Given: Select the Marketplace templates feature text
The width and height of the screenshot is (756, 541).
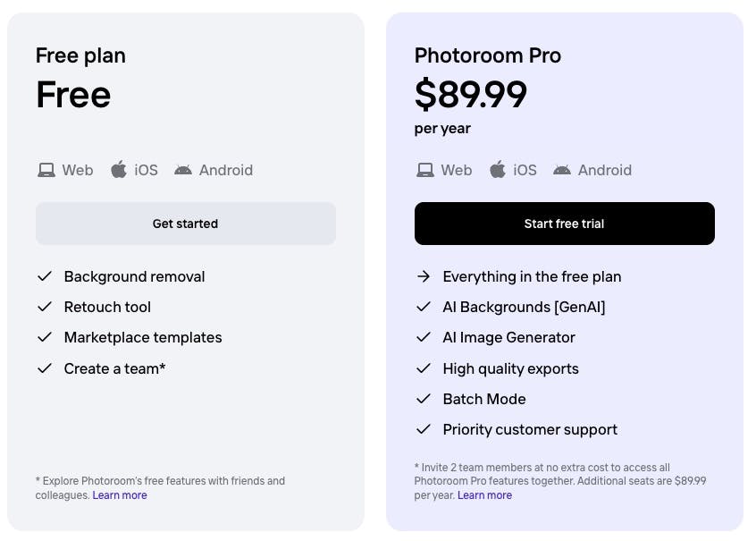Looking at the screenshot, I should pyautogui.click(x=143, y=337).
